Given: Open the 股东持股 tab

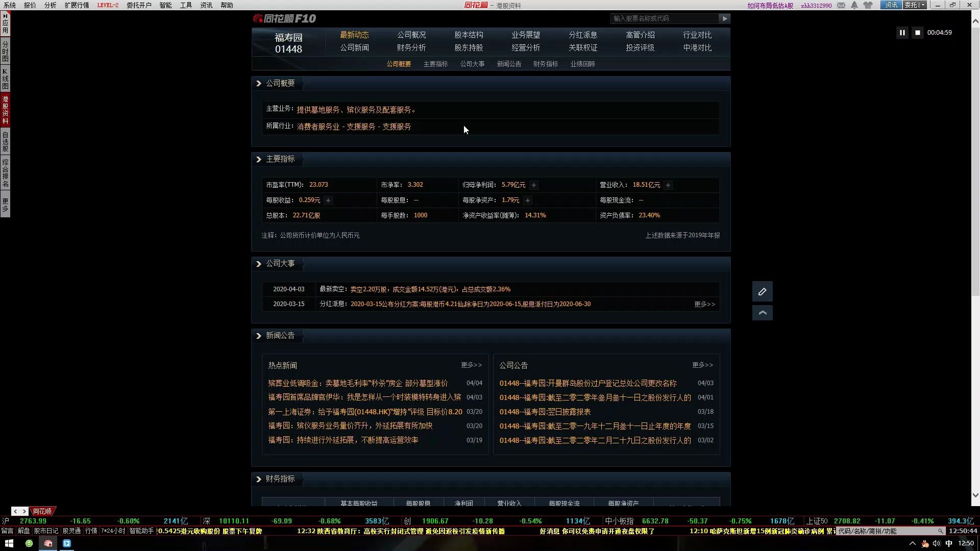Looking at the screenshot, I should click(469, 48).
